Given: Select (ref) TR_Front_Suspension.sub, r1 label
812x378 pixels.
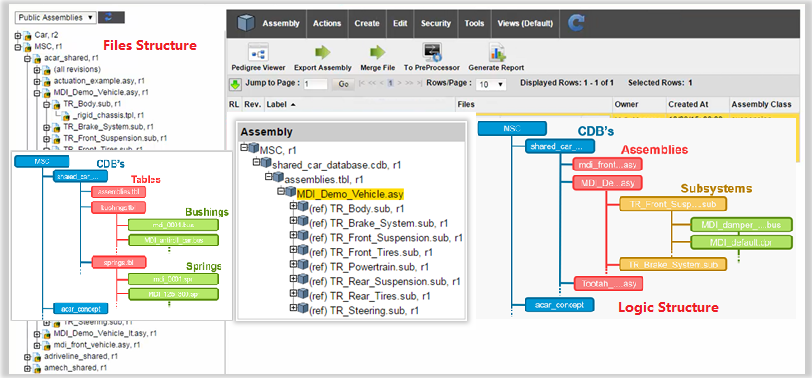Looking at the screenshot, I should (x=386, y=238).
